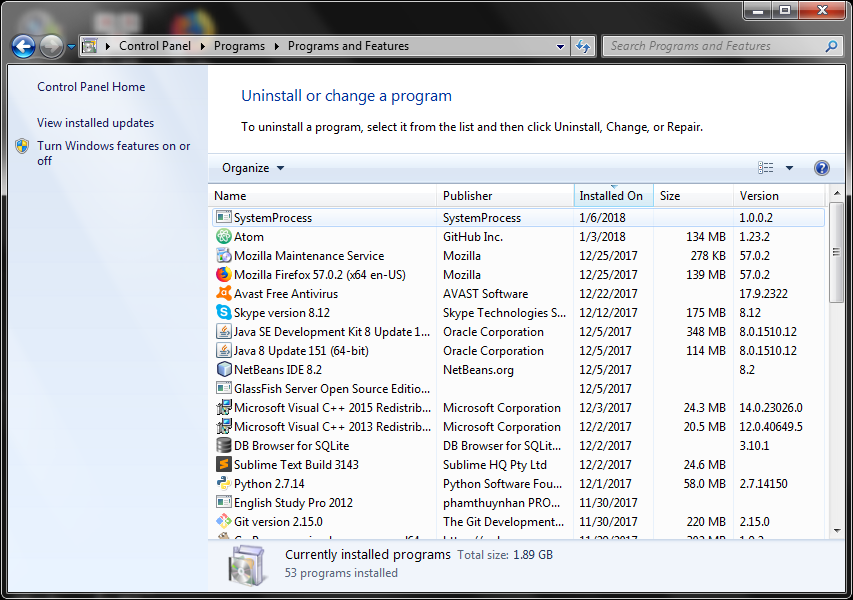The width and height of the screenshot is (853, 600).
Task: Click the Java 8 Update 151 icon
Action: [x=224, y=351]
